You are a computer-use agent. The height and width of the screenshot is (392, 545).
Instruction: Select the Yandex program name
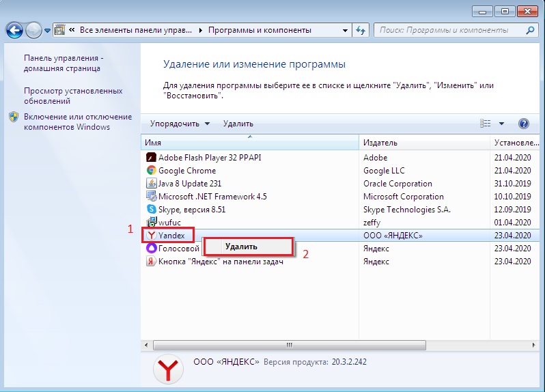[171, 236]
